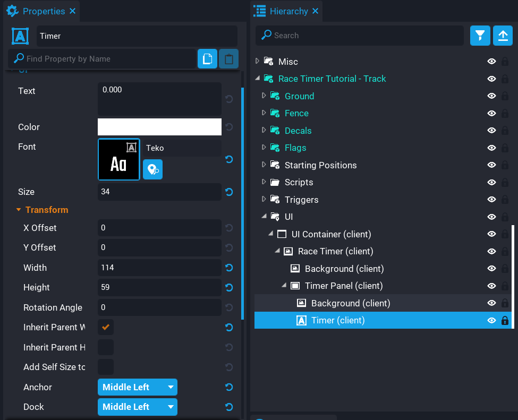
Task: Reset the Size property to default
Action: click(x=229, y=192)
